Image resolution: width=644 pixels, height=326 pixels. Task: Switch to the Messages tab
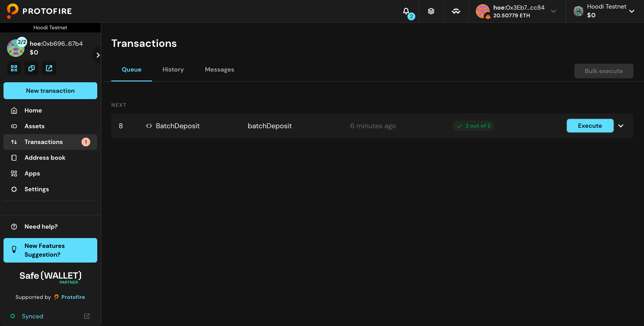point(219,70)
